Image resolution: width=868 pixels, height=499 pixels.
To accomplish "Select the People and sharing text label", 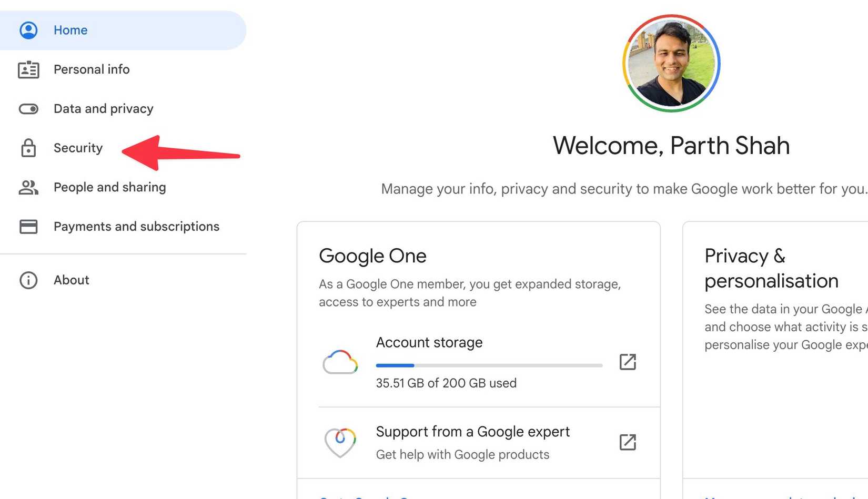I will tap(109, 187).
